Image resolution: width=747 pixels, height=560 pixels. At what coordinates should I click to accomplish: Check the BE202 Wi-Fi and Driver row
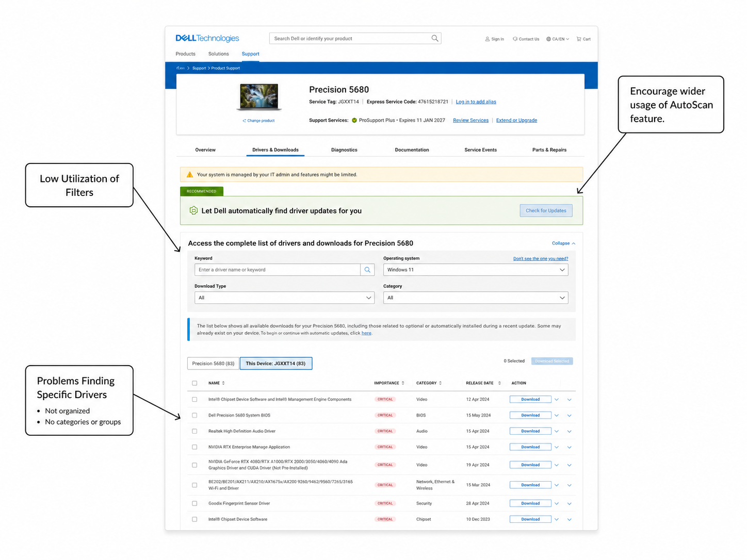(x=194, y=485)
